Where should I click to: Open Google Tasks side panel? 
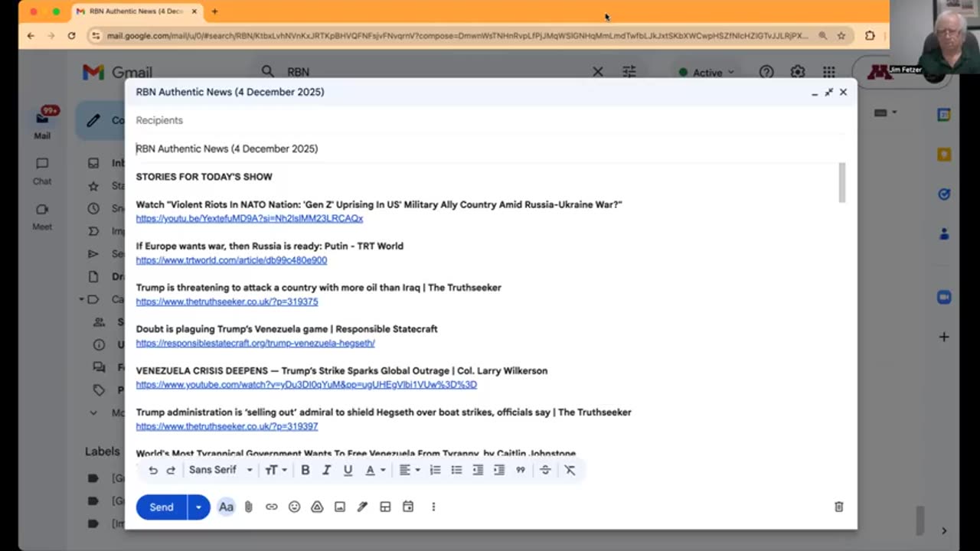click(x=944, y=194)
